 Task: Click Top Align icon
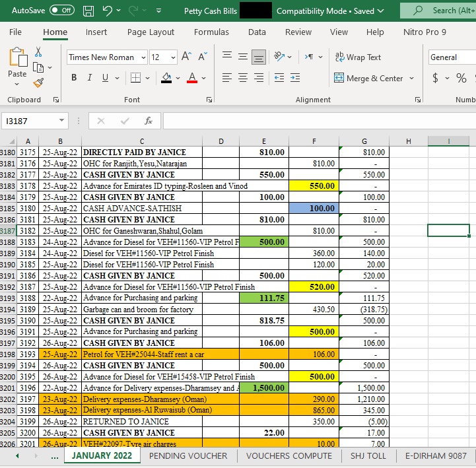click(x=227, y=57)
